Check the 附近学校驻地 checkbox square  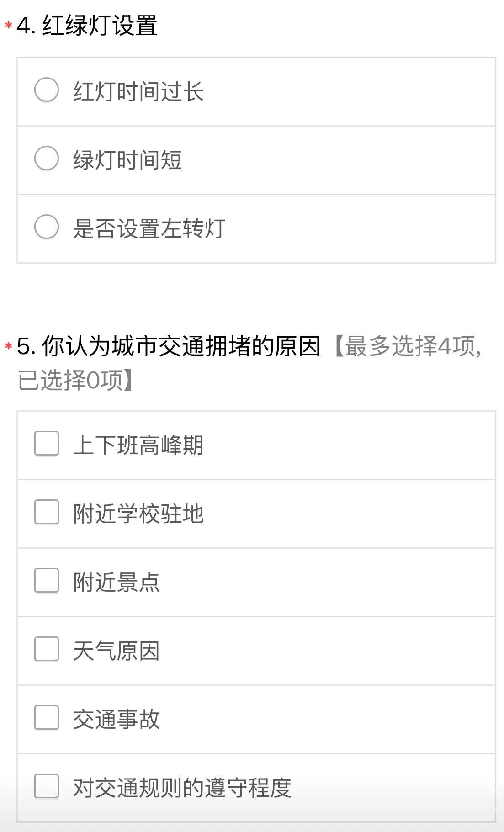(47, 512)
